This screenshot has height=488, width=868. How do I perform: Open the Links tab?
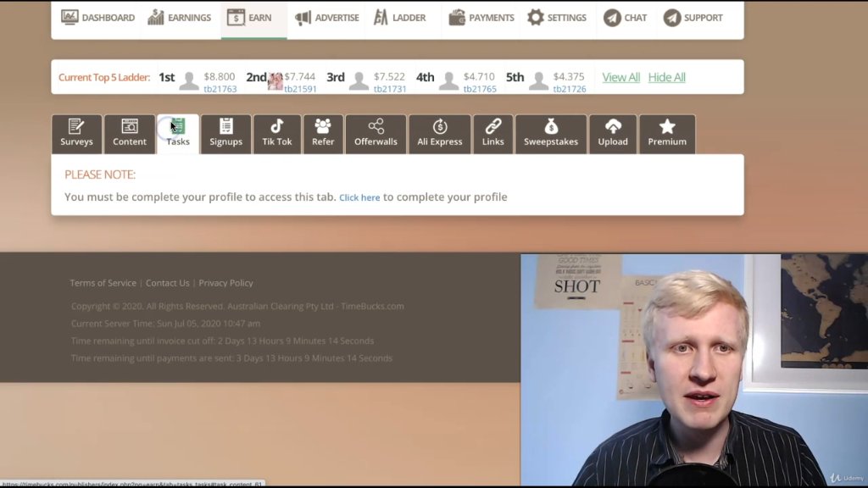[x=492, y=133]
